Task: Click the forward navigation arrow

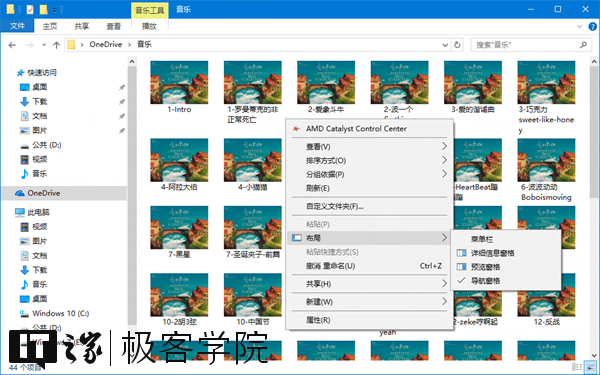Action: [x=30, y=45]
